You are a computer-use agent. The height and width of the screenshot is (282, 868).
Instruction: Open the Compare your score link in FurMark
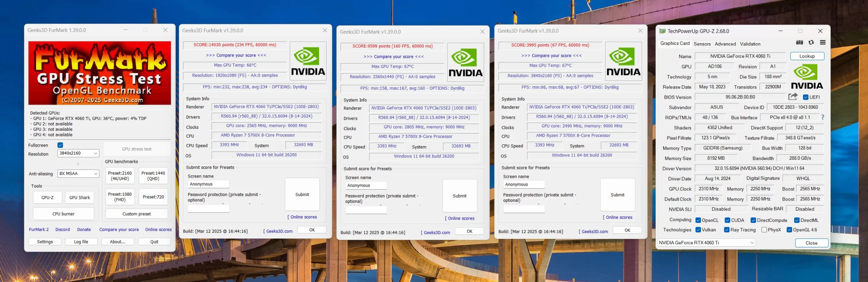tap(119, 230)
